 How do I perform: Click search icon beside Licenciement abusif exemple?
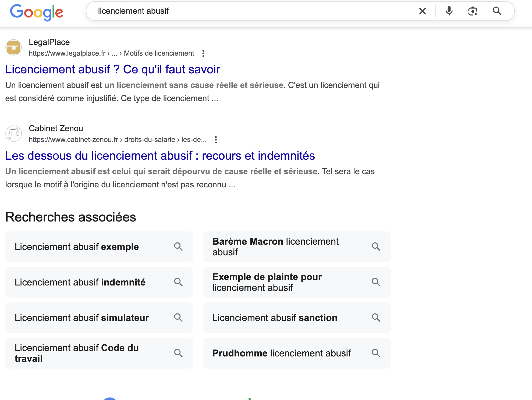point(178,247)
